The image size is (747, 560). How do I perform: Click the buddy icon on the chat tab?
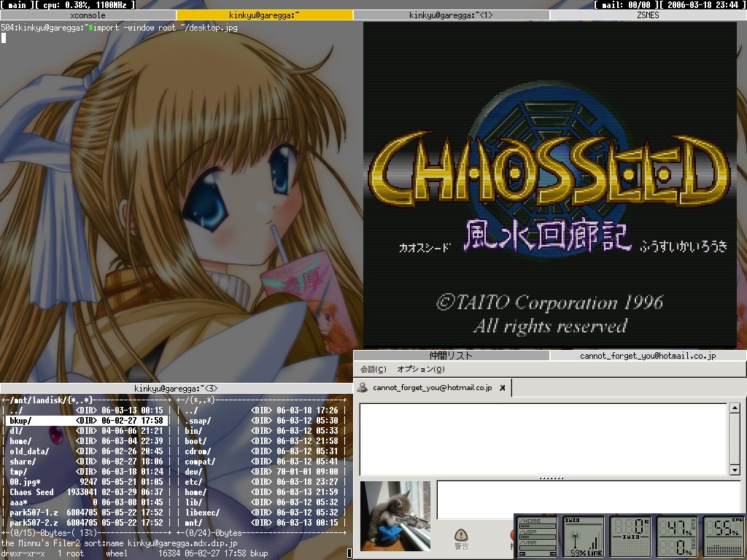[x=363, y=388]
